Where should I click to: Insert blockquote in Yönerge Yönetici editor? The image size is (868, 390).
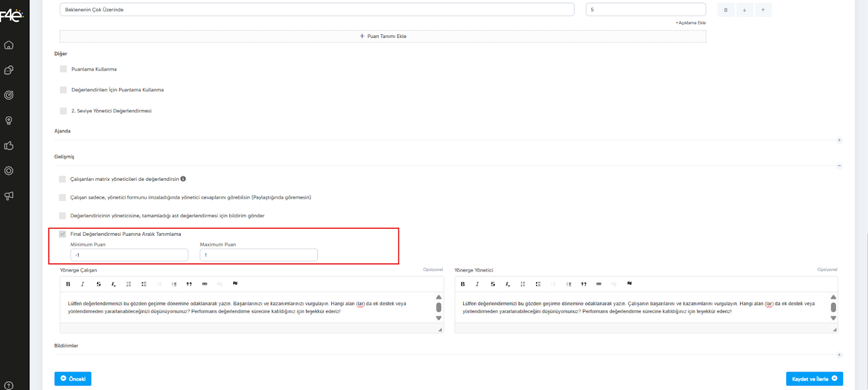click(584, 284)
